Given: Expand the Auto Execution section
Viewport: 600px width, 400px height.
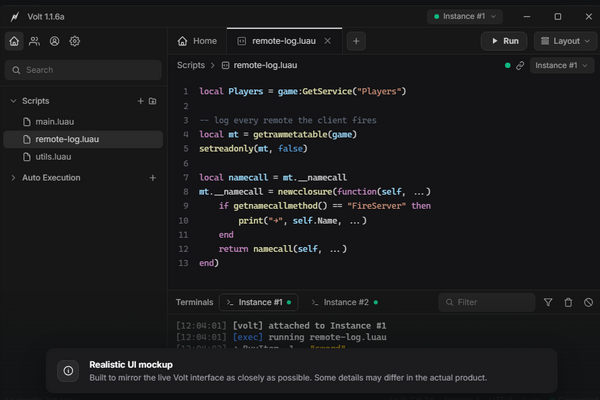Looking at the screenshot, I should point(13,178).
